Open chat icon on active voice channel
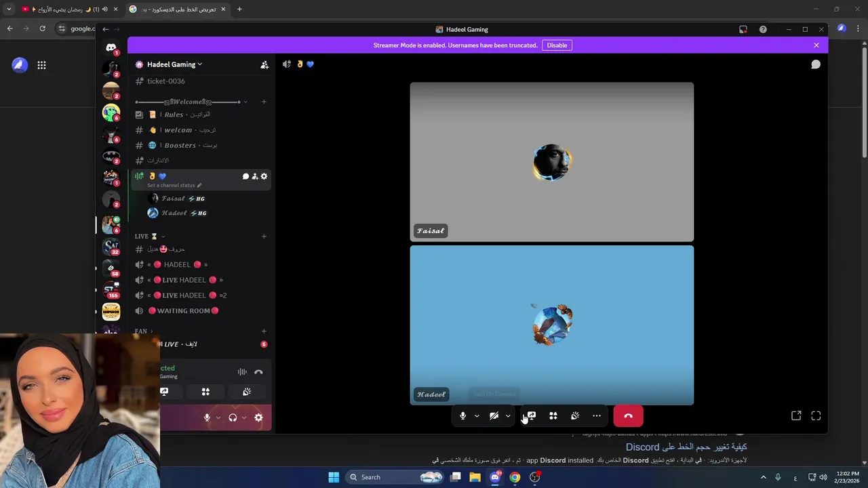This screenshot has height=488, width=868. tap(245, 176)
